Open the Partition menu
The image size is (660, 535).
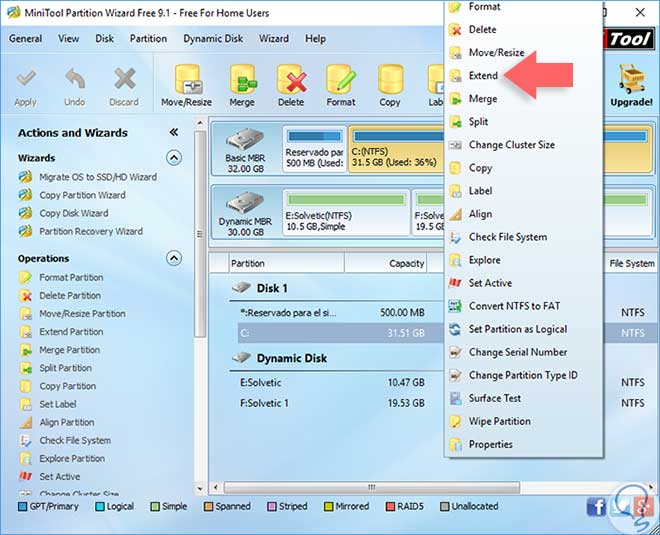(148, 39)
